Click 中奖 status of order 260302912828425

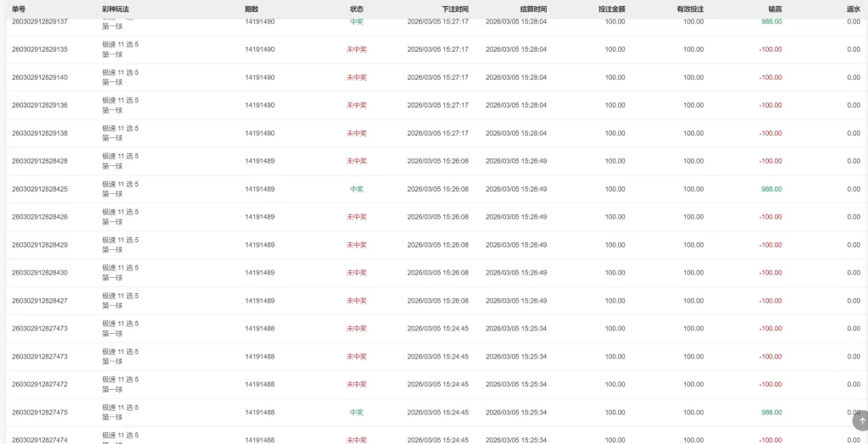pyautogui.click(x=357, y=189)
